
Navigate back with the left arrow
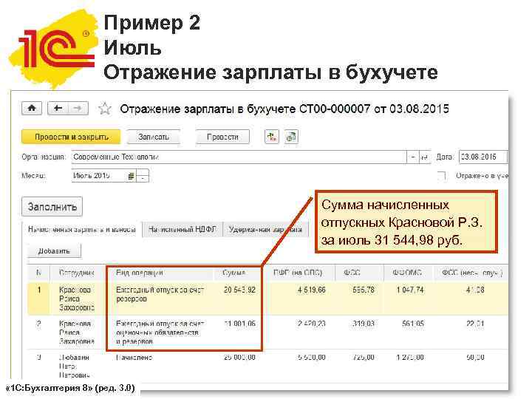[x=58, y=108]
